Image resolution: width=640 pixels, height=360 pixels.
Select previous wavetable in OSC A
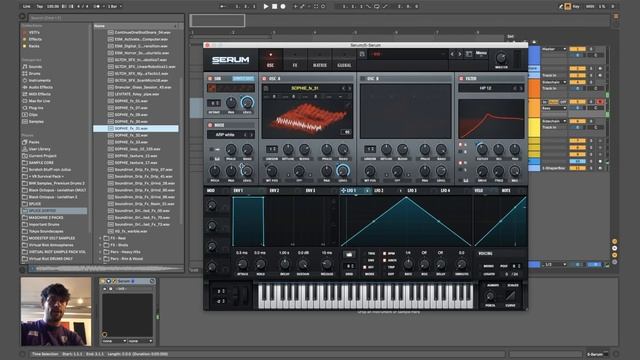point(343,88)
